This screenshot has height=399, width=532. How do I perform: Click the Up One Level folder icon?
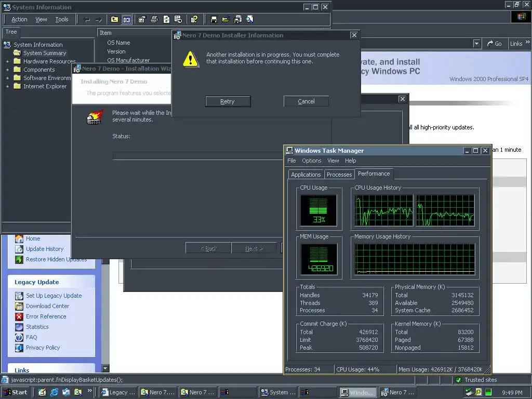[115, 19]
